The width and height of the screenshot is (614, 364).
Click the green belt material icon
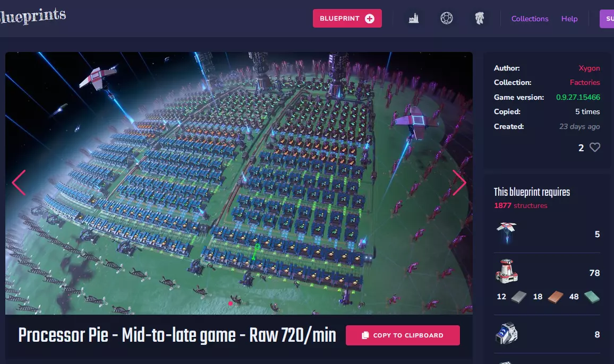[592, 297]
